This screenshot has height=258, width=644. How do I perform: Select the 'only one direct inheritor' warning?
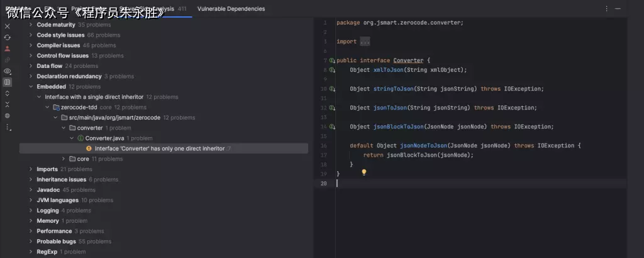(159, 149)
